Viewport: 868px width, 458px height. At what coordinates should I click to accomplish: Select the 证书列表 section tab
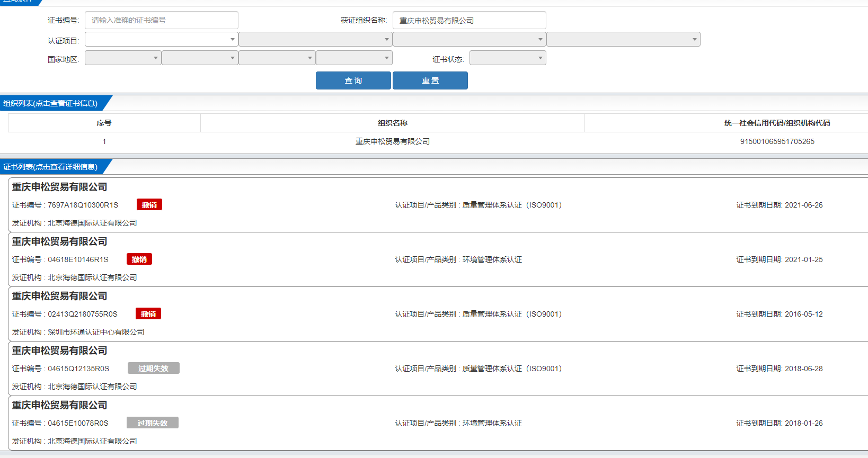[51, 167]
